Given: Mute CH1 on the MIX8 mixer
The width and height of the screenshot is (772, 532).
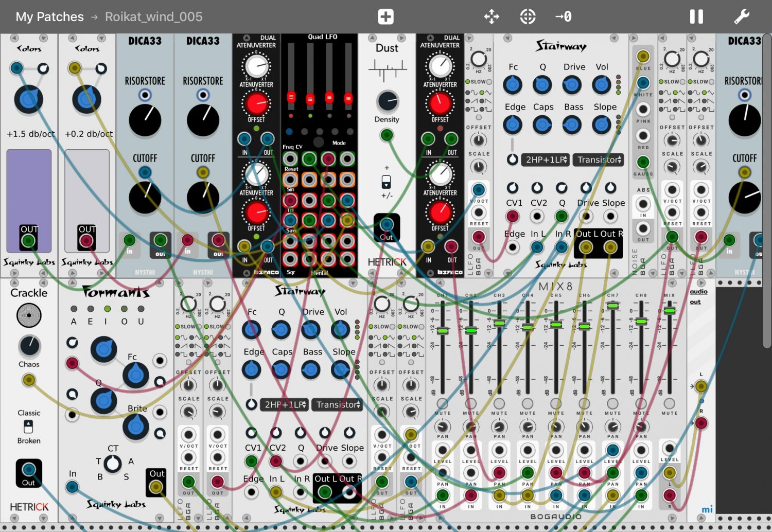Looking at the screenshot, I should click(442, 403).
